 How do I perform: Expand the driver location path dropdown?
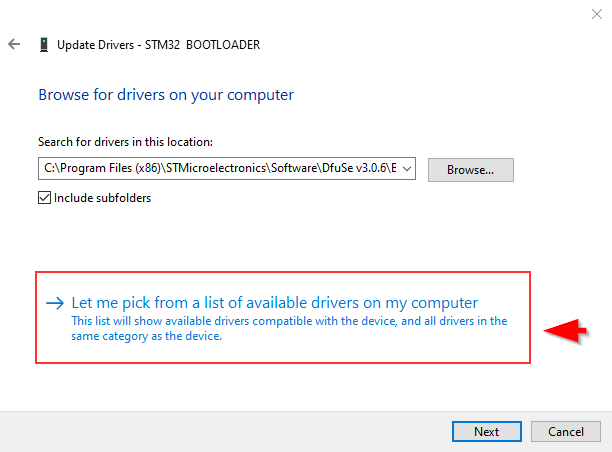407,169
